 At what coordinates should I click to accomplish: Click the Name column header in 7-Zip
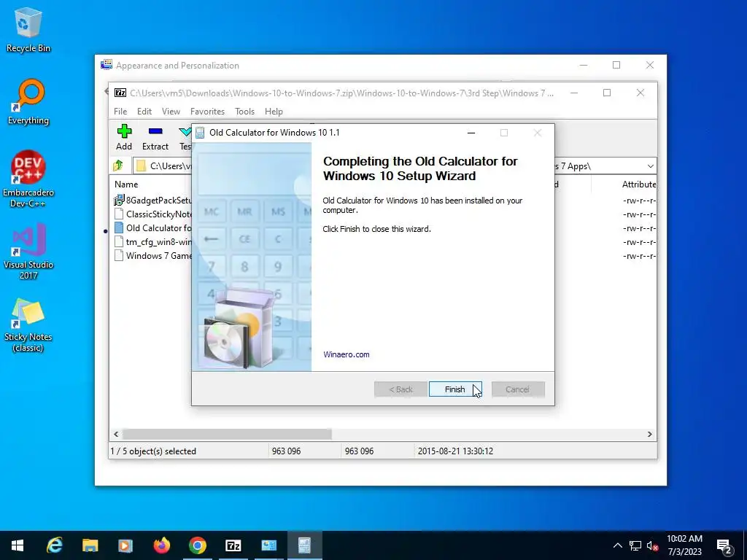(x=126, y=184)
